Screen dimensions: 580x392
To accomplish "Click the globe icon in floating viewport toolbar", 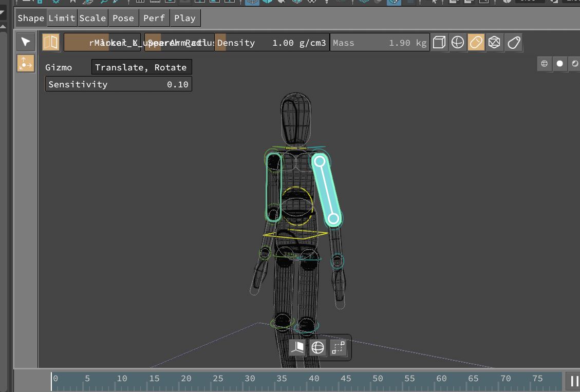I will [x=317, y=348].
